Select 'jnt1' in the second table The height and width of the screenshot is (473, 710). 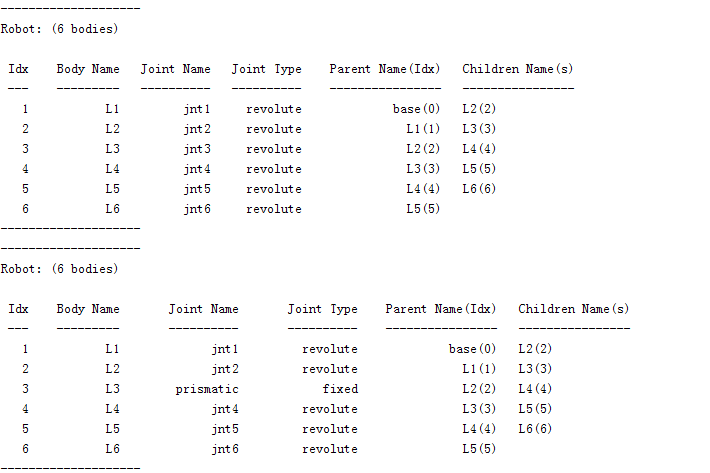(225, 349)
